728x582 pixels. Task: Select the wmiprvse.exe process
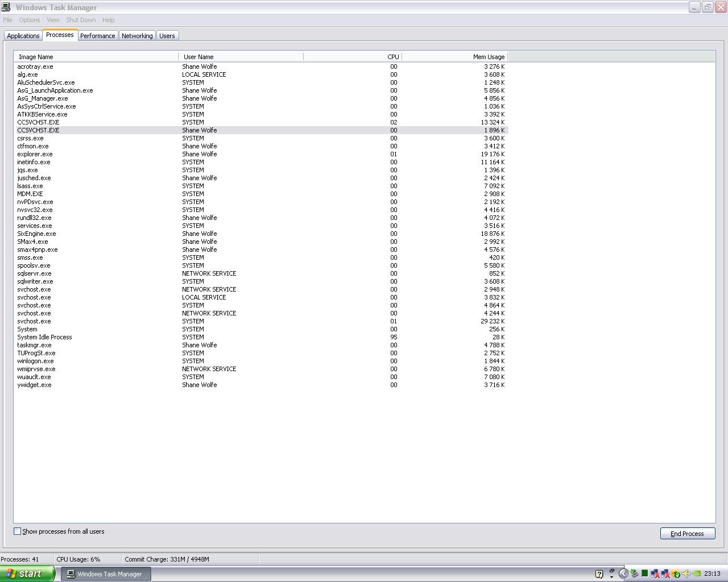point(261,369)
